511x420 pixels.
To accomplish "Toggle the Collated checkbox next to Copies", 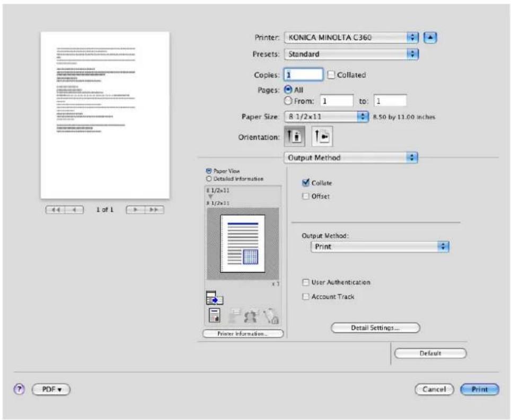I will coord(331,75).
